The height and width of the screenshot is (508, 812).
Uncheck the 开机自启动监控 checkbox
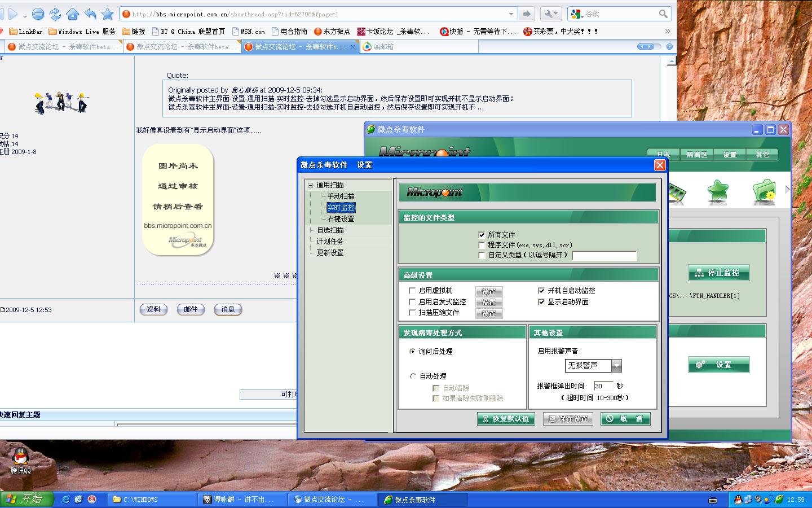pos(541,291)
